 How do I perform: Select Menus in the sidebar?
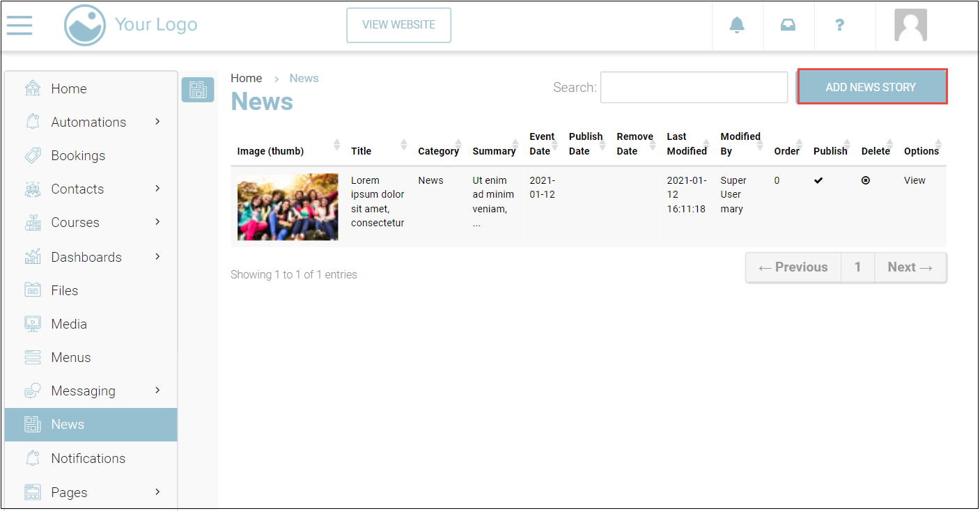point(70,357)
